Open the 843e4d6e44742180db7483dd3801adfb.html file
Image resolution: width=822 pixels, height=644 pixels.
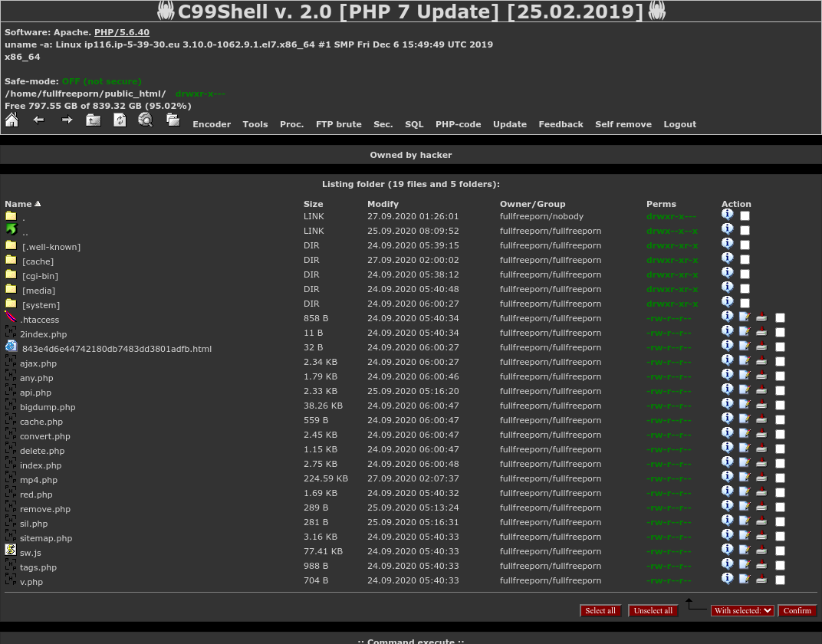(117, 349)
